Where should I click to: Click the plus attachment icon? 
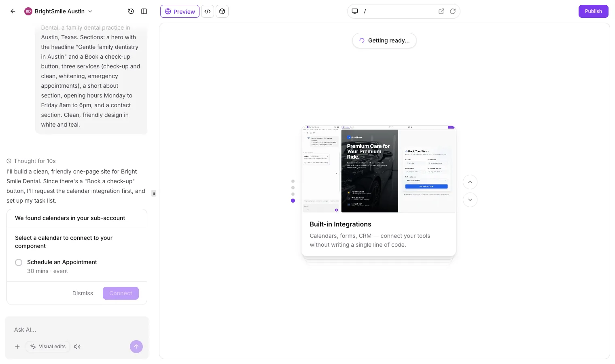coord(17,347)
